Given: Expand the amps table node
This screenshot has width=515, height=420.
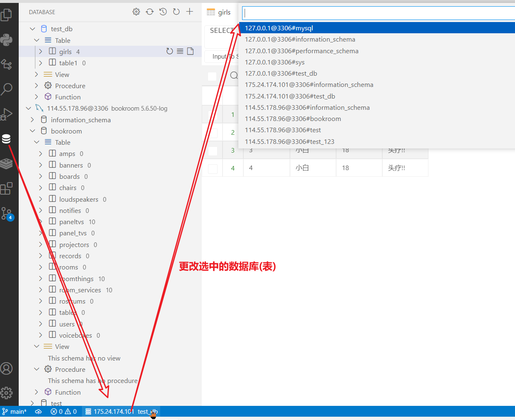Looking at the screenshot, I should pos(40,153).
